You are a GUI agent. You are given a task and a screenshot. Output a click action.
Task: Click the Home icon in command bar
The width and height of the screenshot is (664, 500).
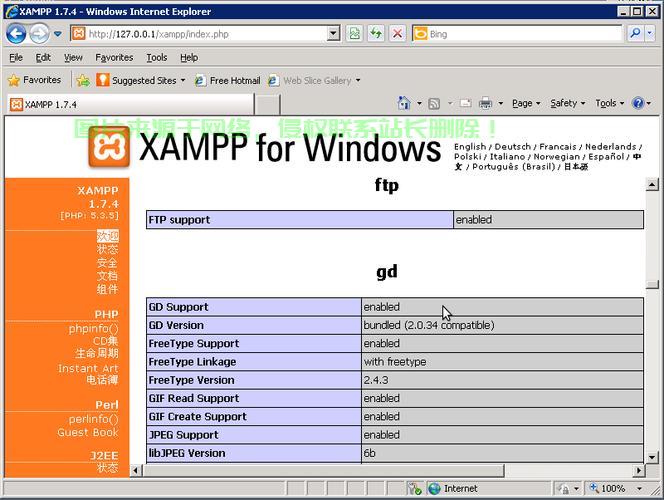[404, 103]
